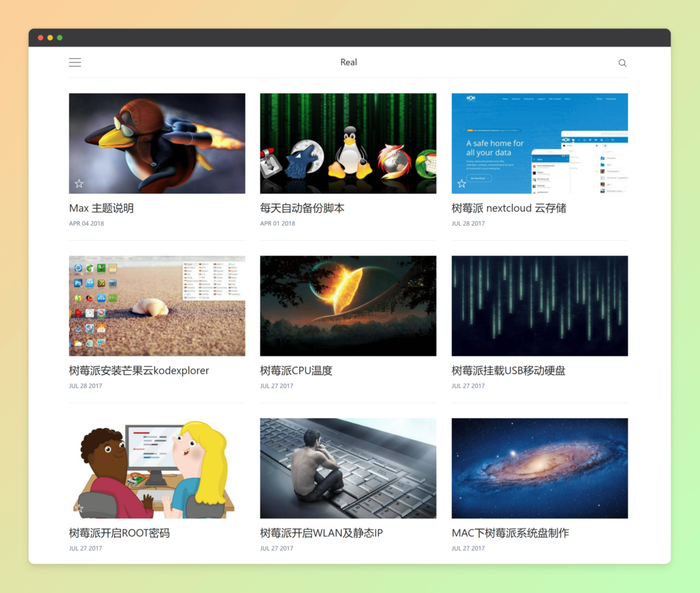Open the hamburger navigation menu
Viewport: 700px width, 593px height.
coord(75,62)
